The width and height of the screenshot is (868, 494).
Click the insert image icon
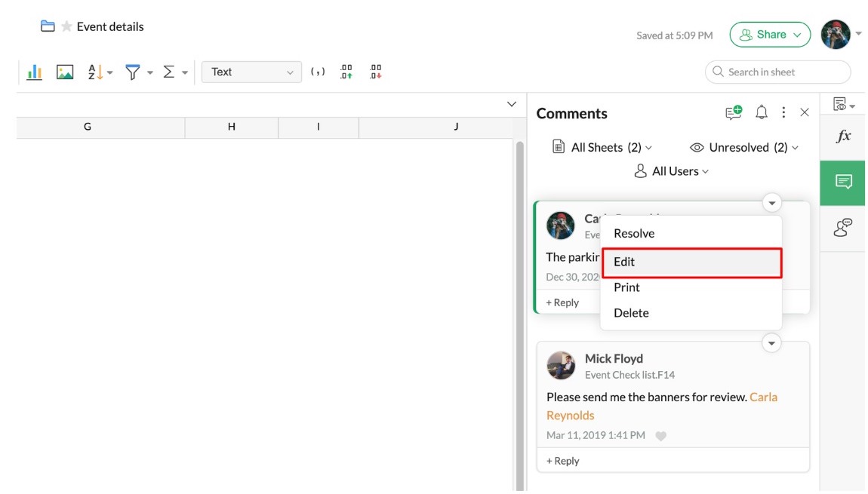pos(65,72)
